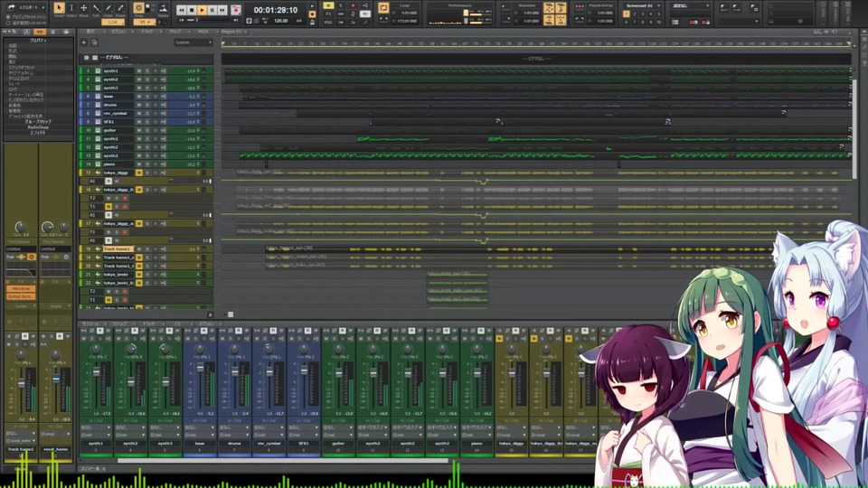The height and width of the screenshot is (488, 868).
Task: Arm recording with the Record button
Action: tap(236, 10)
